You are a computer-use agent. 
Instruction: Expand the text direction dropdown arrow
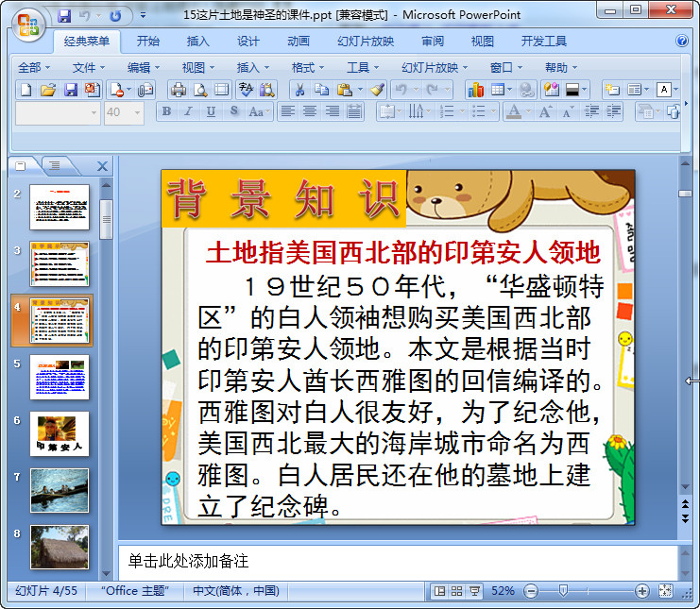coord(429,112)
